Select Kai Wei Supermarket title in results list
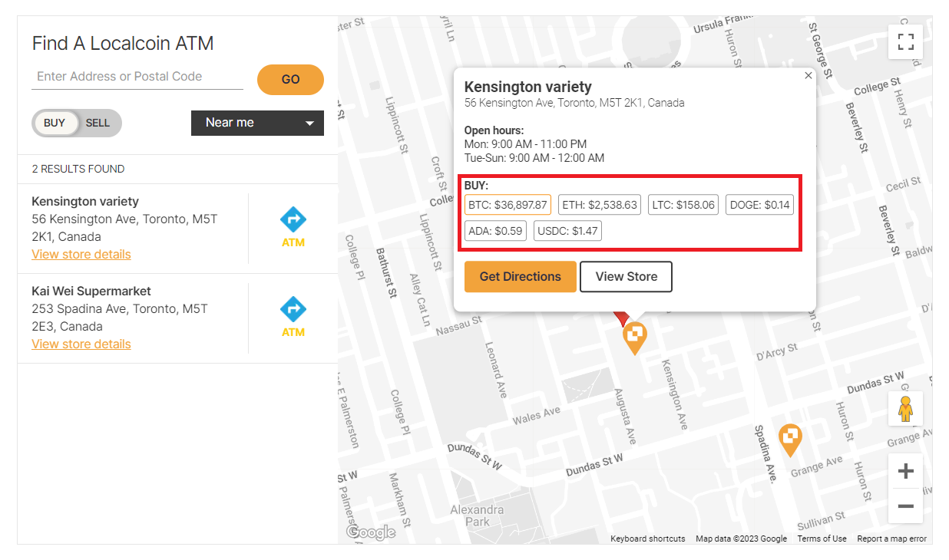949x560 pixels. click(x=91, y=292)
